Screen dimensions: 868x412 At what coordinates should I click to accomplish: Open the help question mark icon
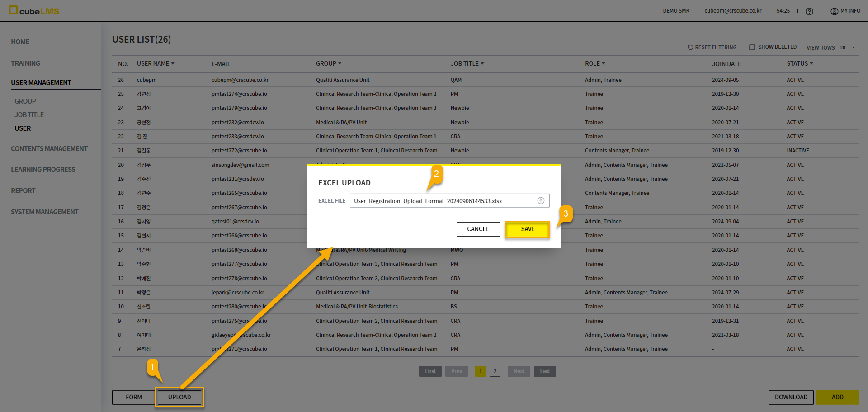pyautogui.click(x=809, y=11)
